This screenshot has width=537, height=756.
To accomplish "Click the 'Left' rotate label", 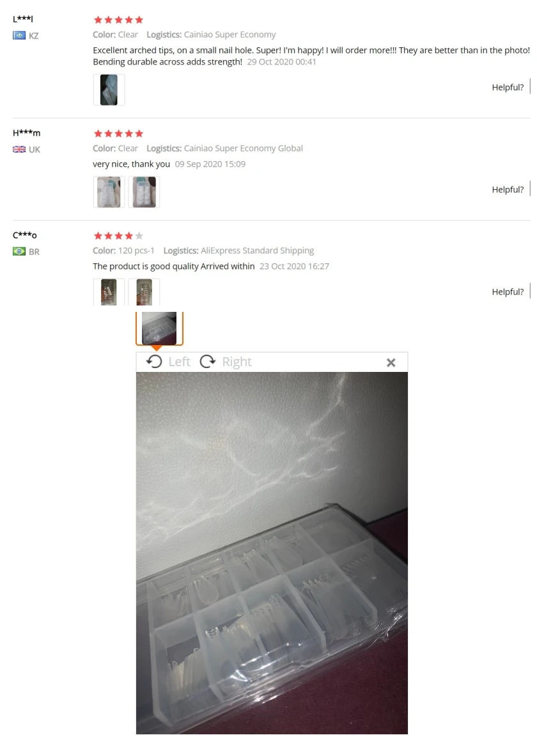I will click(x=180, y=362).
